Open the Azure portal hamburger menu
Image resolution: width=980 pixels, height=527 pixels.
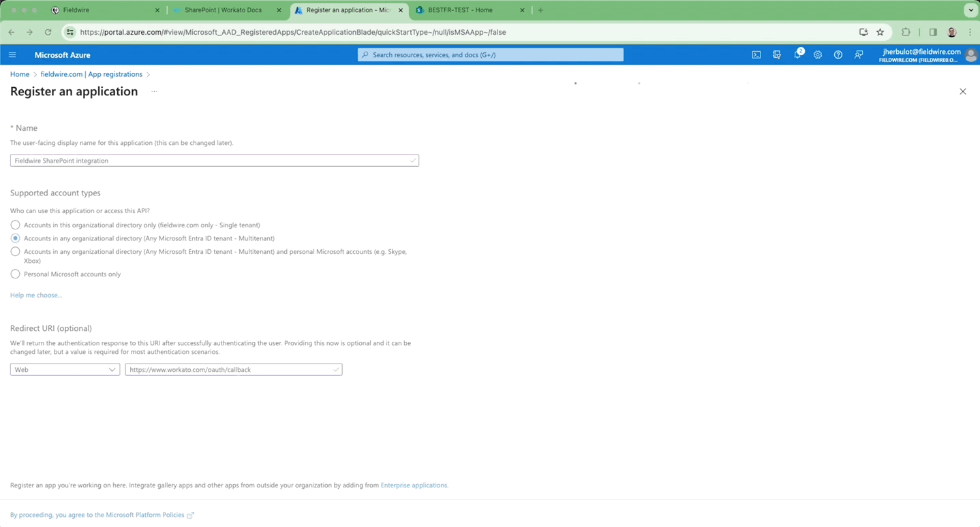click(12, 54)
